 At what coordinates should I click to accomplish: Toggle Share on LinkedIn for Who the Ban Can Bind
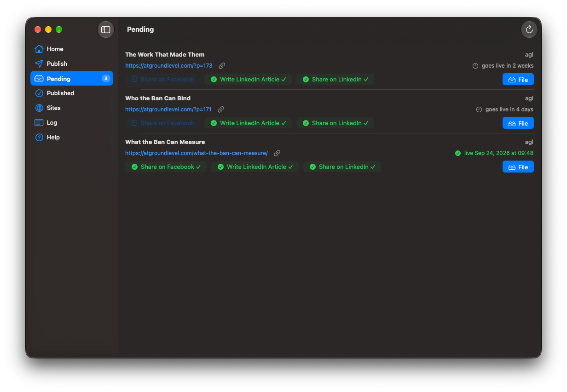coord(335,123)
